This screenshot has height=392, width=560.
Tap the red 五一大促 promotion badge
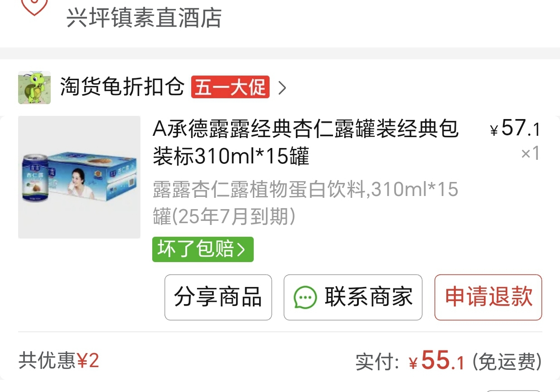pyautogui.click(x=230, y=87)
